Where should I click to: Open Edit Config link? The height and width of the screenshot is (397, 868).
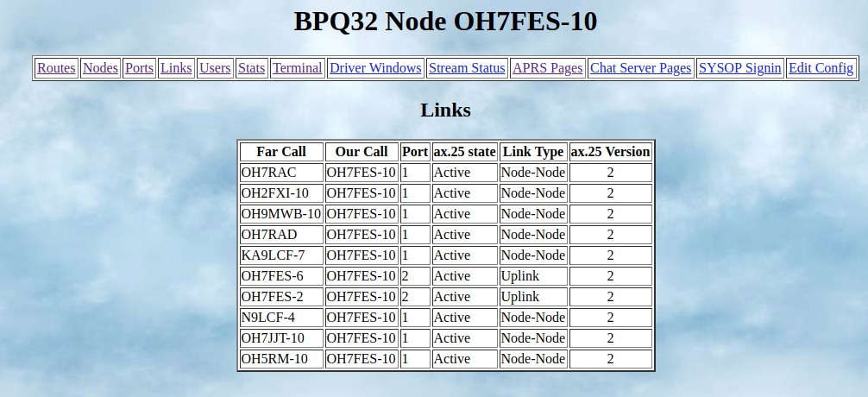point(821,68)
